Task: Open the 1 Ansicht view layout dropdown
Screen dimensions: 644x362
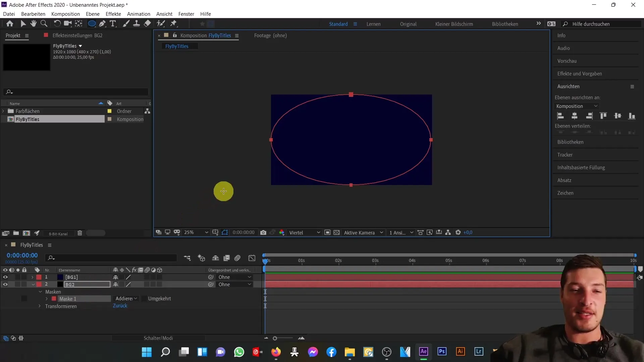Action: (401, 232)
